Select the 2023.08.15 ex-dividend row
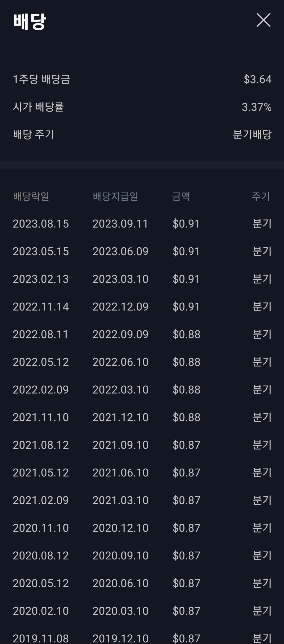This screenshot has height=644, width=284. [142, 224]
